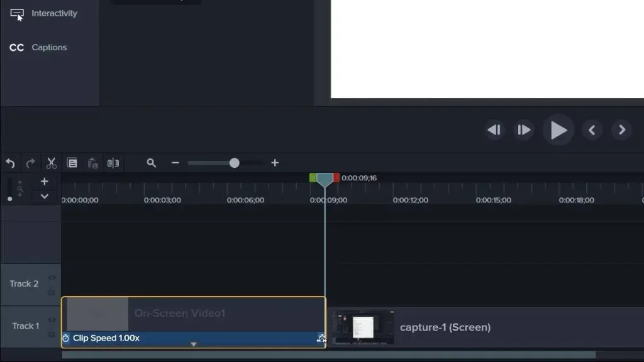This screenshot has width=644, height=362.
Task: Click the horizontal timeline scrollbar
Action: click(x=328, y=355)
